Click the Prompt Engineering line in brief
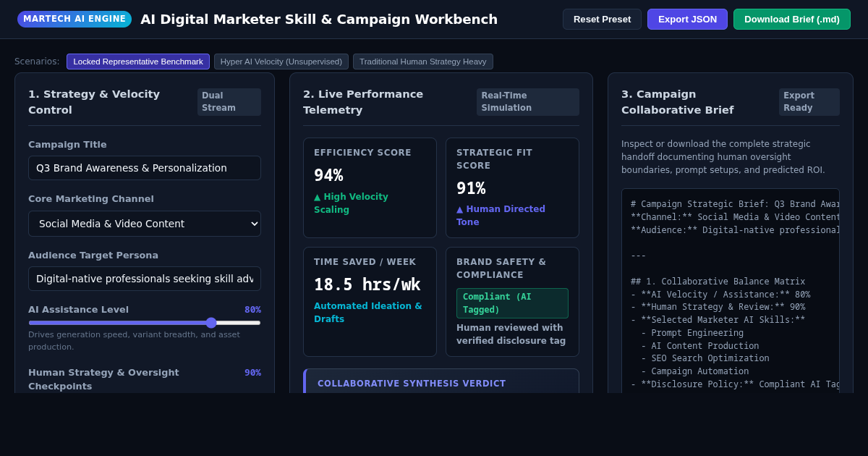This screenshot has width=868, height=456. pyautogui.click(x=692, y=333)
